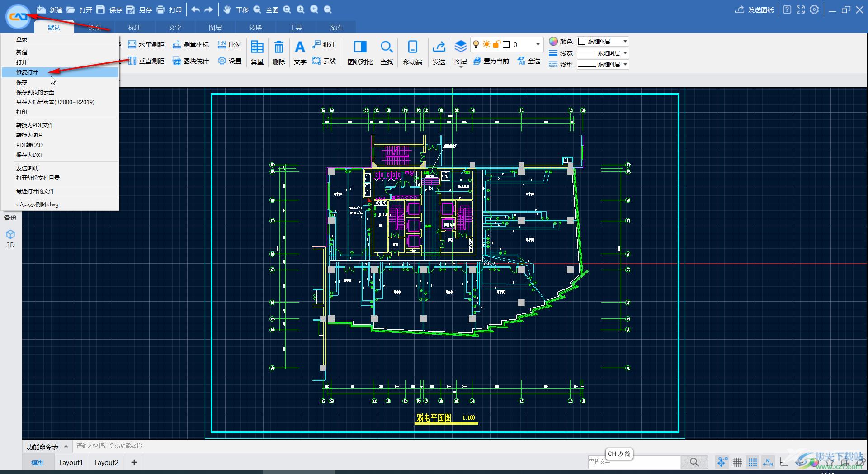Add a new layout with plus button
Image resolution: width=868 pixels, height=474 pixels.
tap(134, 462)
